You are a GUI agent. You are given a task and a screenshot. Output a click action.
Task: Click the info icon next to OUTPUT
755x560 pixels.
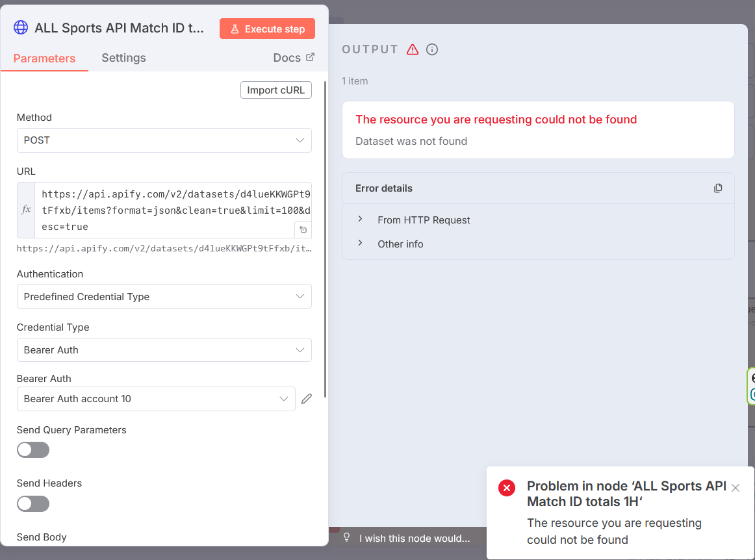(x=432, y=49)
